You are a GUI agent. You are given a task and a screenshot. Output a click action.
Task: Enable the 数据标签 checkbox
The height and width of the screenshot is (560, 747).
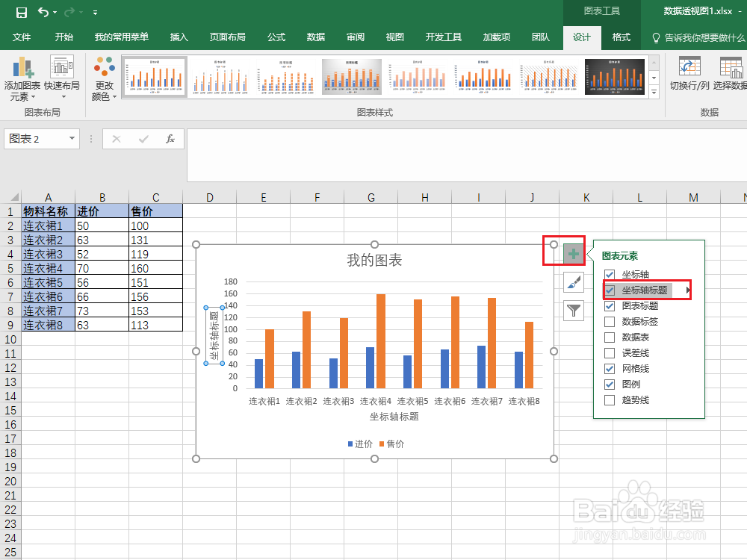[x=610, y=321]
